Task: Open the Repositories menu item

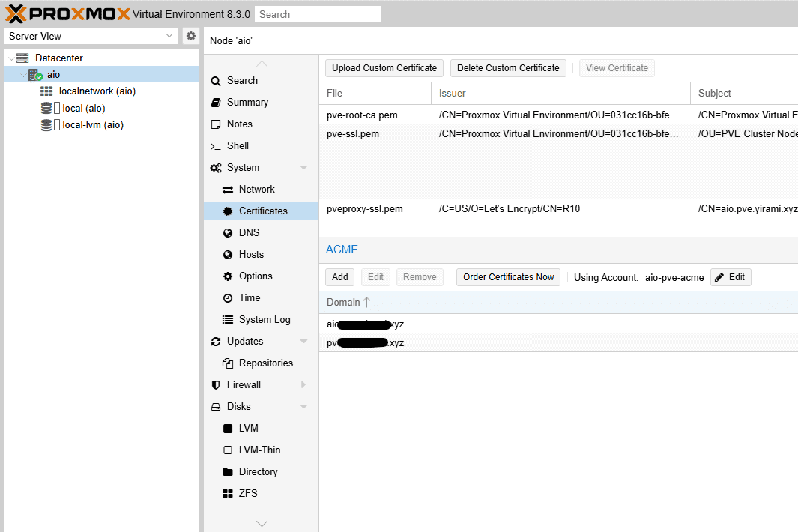Action: [261, 363]
